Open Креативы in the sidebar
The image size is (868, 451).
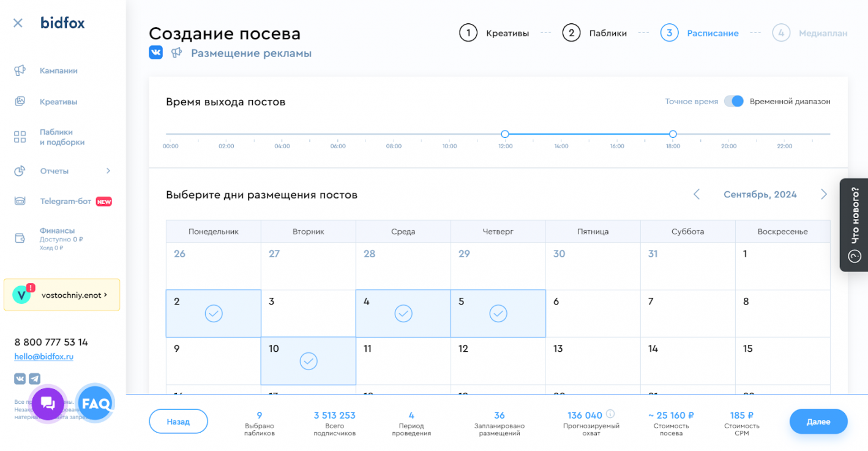click(x=59, y=102)
